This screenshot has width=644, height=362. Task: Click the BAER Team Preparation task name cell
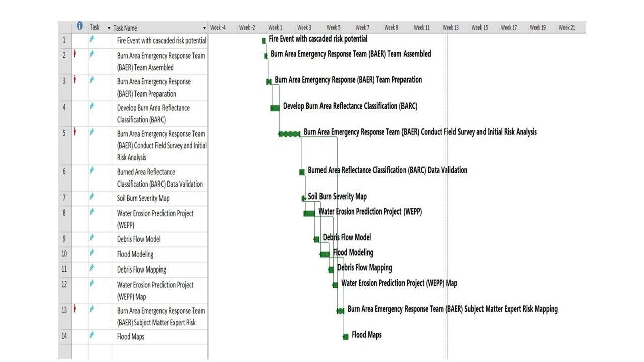[x=160, y=87]
